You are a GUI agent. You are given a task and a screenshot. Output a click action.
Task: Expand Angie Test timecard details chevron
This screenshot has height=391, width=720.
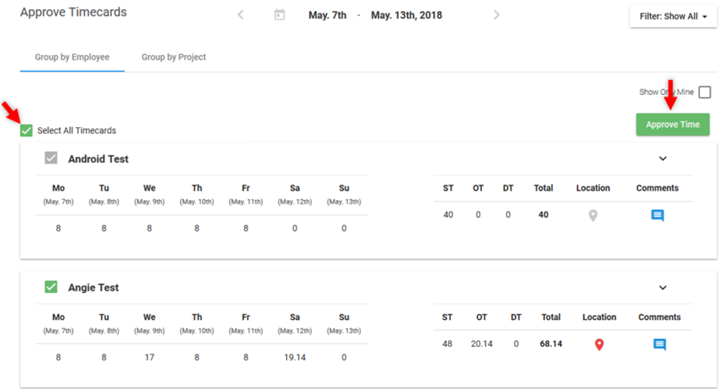coord(663,288)
